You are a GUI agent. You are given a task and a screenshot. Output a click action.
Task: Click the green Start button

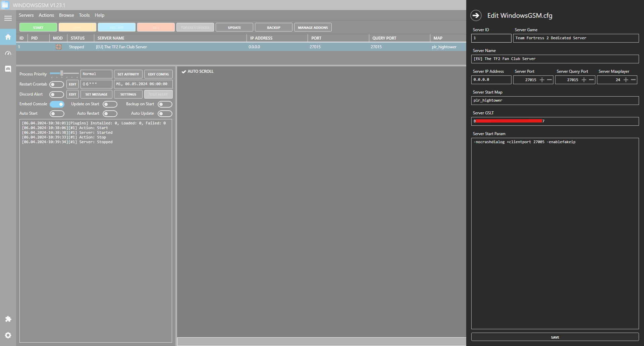(x=38, y=27)
